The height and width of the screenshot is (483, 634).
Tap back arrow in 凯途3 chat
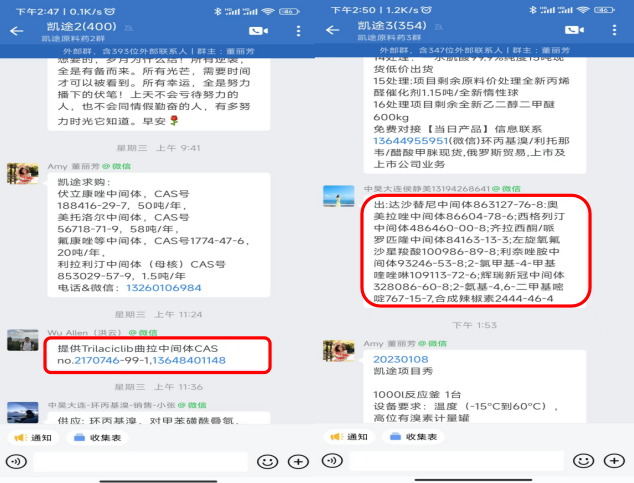pos(332,30)
